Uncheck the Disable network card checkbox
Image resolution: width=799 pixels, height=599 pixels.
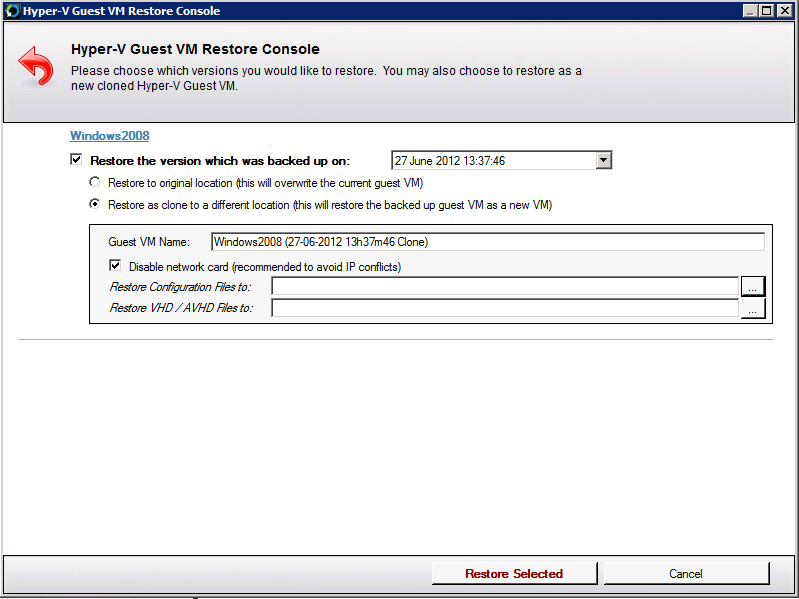click(x=115, y=266)
